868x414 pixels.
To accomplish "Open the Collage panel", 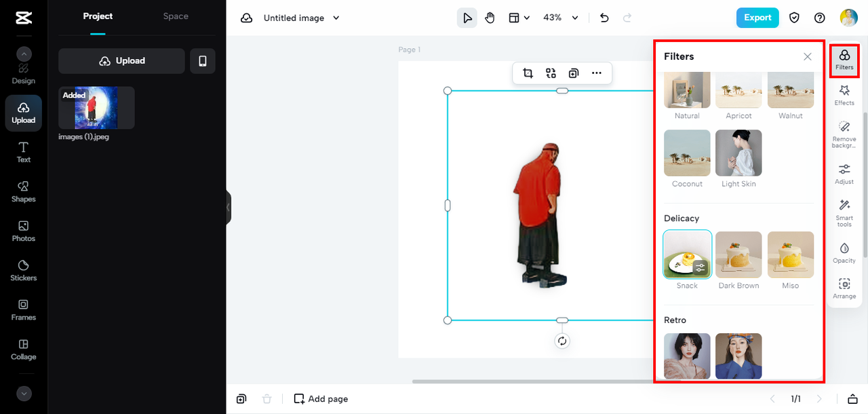I will coord(23,349).
